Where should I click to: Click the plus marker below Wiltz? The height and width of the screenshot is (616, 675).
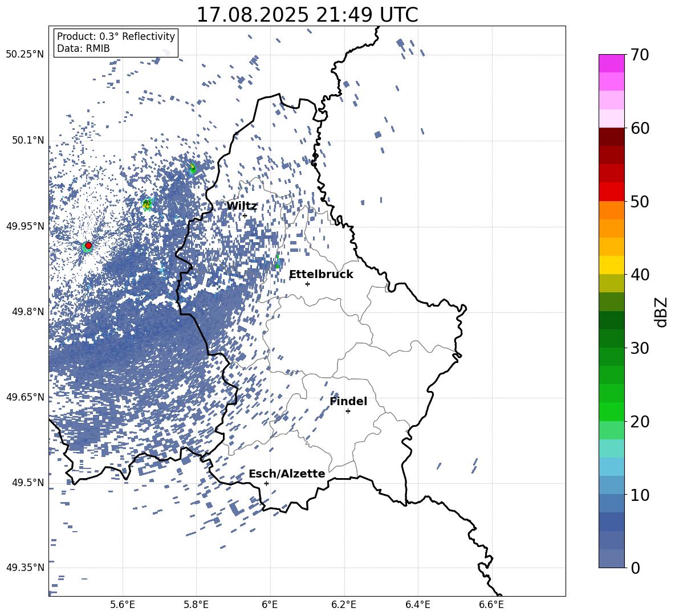pyautogui.click(x=245, y=216)
